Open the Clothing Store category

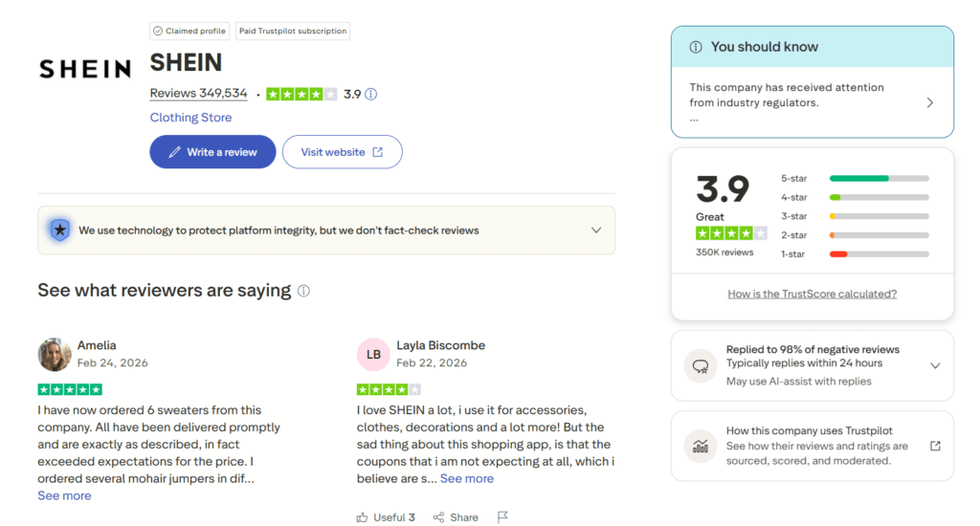190,118
